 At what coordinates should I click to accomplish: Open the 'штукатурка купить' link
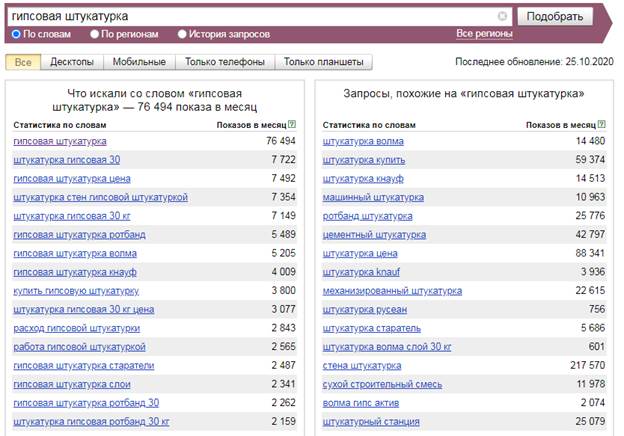(364, 160)
